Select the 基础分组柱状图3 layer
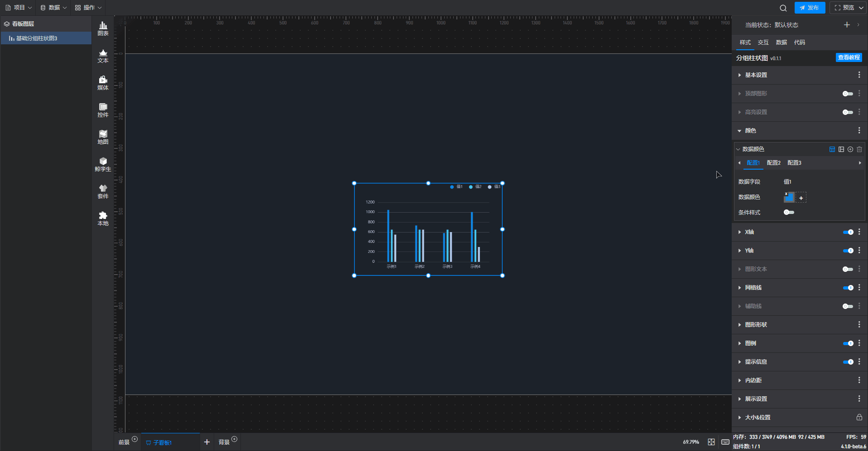Screen dimensions: 868x451 point(46,38)
